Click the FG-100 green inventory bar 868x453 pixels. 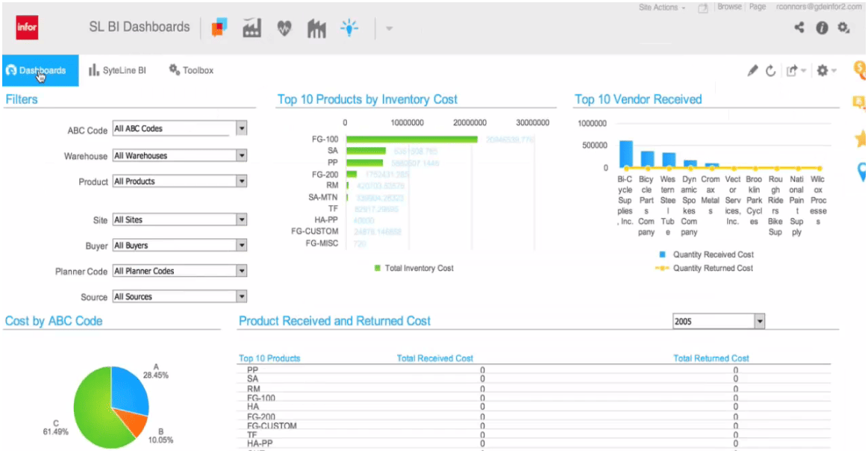pyautogui.click(x=412, y=139)
